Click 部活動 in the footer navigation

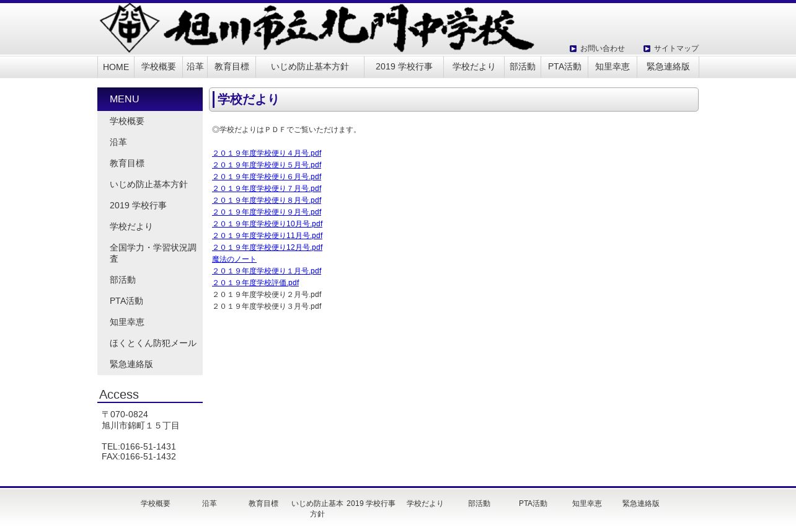[x=479, y=503]
